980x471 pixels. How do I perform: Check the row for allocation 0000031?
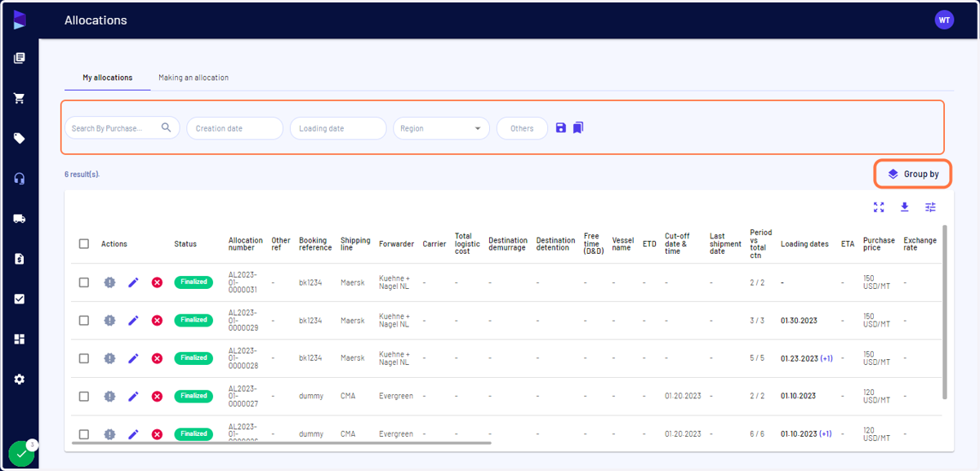click(x=84, y=282)
